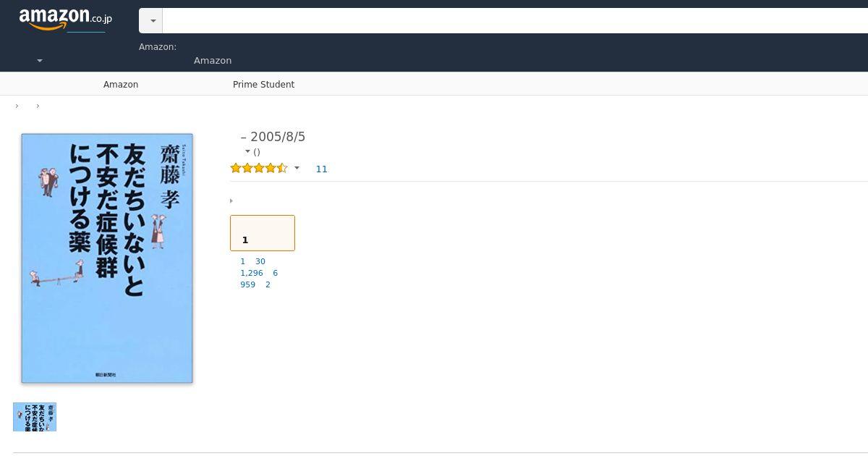Click the star rating icons
Image resolution: width=868 pixels, height=456 pixels.
[x=259, y=169]
